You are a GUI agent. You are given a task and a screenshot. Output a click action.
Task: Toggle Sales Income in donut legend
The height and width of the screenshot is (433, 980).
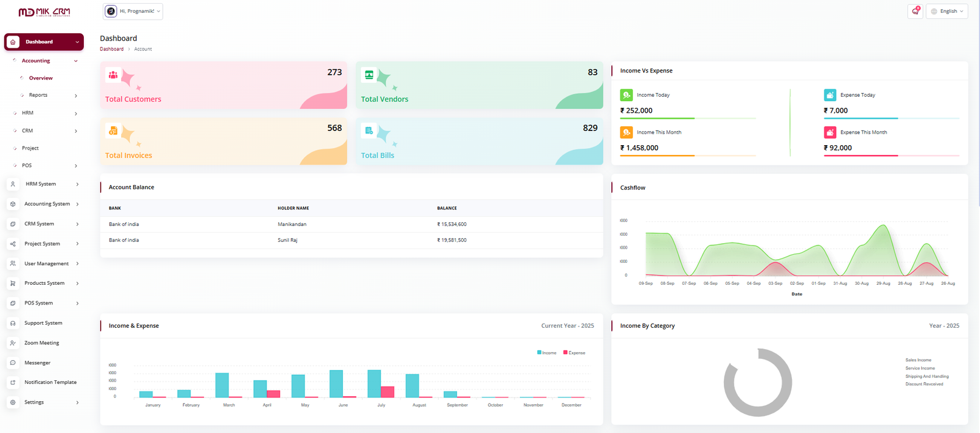coord(918,360)
